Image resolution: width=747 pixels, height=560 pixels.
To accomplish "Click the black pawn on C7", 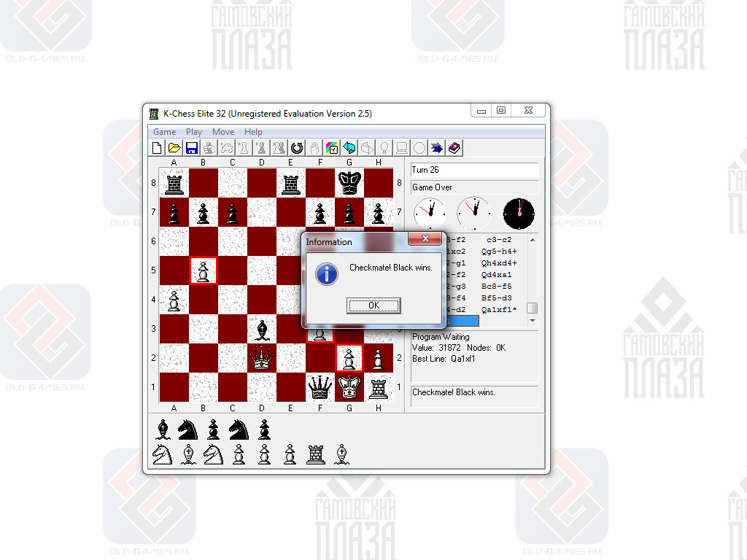I will (x=233, y=214).
